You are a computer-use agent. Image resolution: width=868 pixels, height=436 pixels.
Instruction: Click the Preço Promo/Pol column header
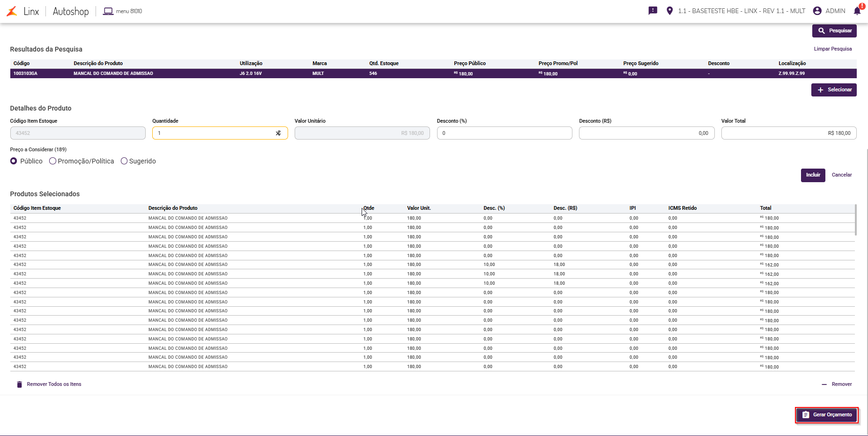pyautogui.click(x=558, y=64)
